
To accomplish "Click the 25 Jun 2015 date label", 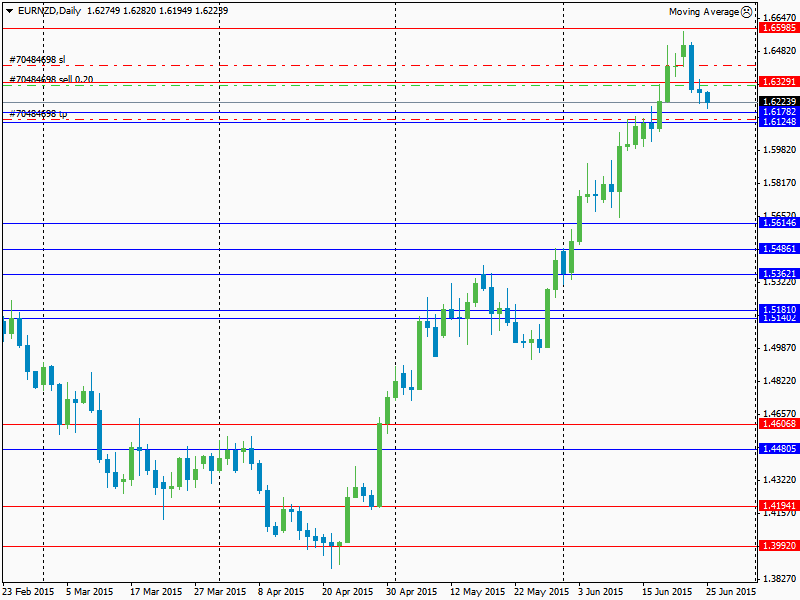I will point(731,592).
